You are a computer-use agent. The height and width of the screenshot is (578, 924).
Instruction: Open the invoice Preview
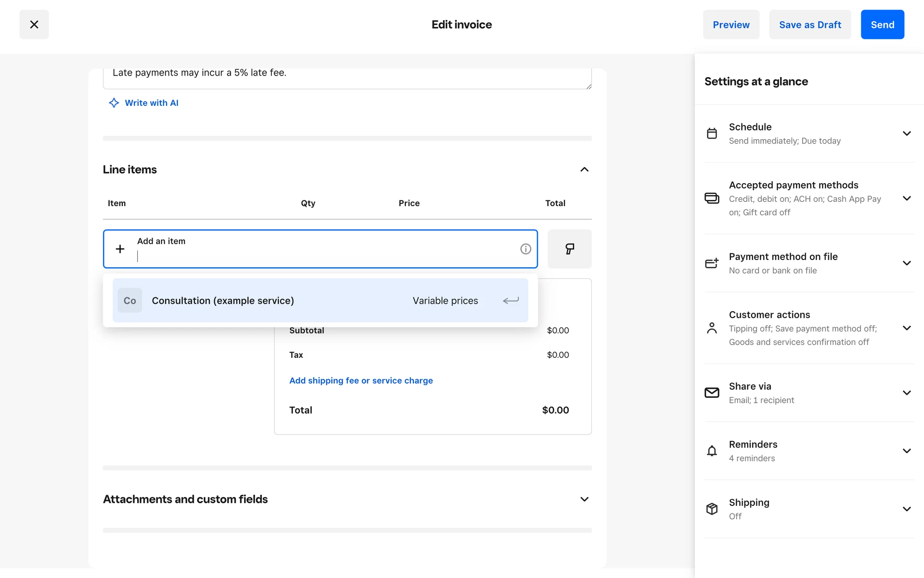coord(731,25)
